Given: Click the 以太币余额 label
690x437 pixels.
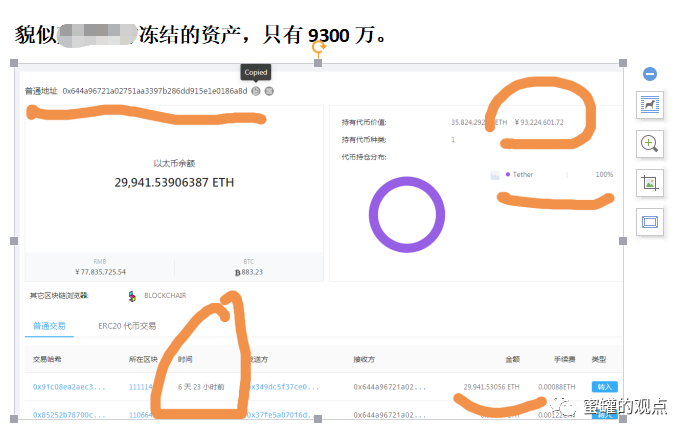Looking at the screenshot, I should tap(174, 163).
